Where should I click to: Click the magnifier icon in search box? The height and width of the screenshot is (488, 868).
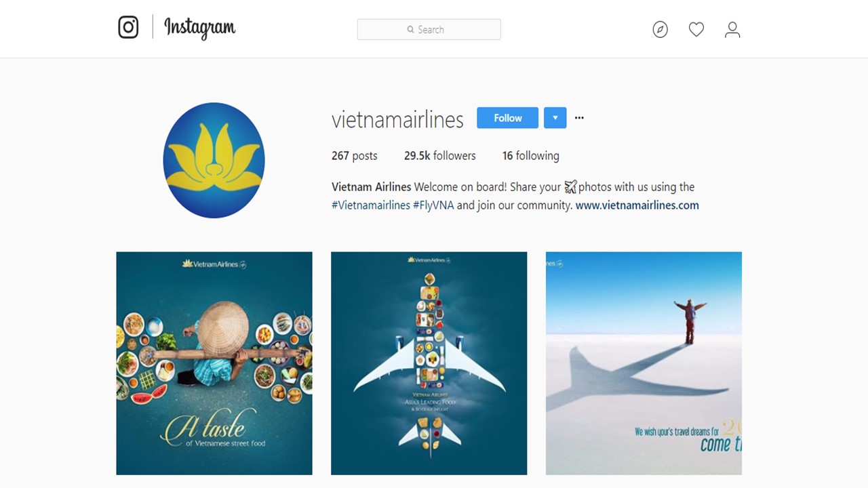click(x=410, y=30)
